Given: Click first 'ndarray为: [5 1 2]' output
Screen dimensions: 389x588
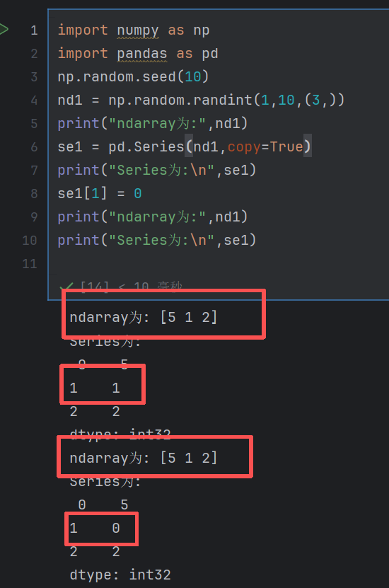Looking at the screenshot, I should tap(144, 318).
